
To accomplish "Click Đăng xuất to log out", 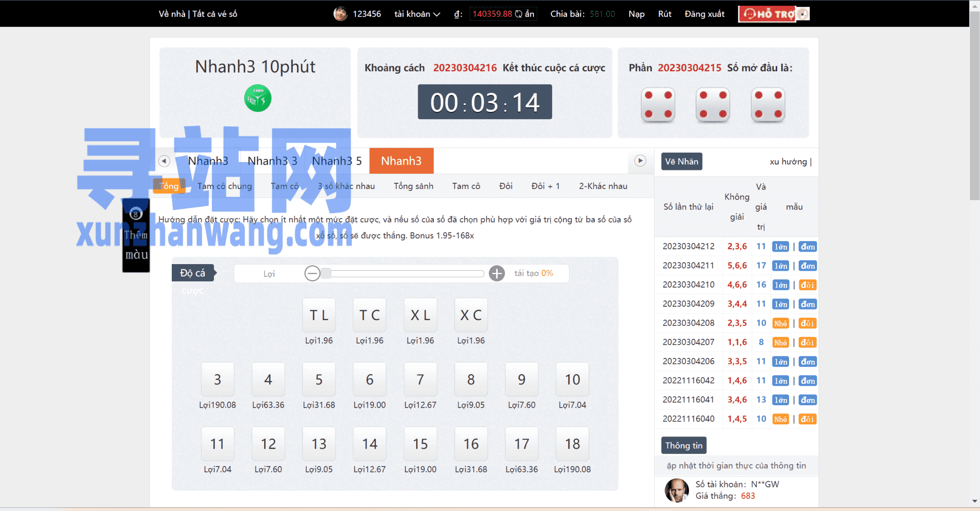I will pyautogui.click(x=704, y=14).
